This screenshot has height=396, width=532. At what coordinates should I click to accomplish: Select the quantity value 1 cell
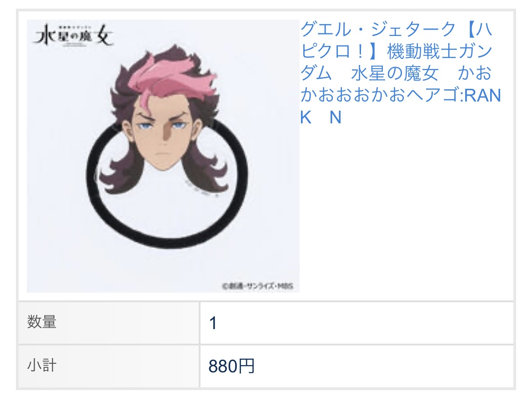(x=356, y=323)
